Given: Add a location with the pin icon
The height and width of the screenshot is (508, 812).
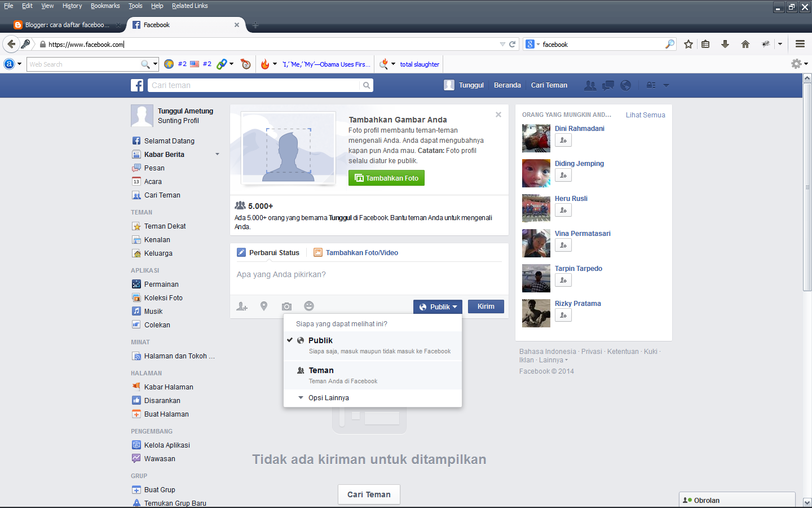Looking at the screenshot, I should coord(264,306).
